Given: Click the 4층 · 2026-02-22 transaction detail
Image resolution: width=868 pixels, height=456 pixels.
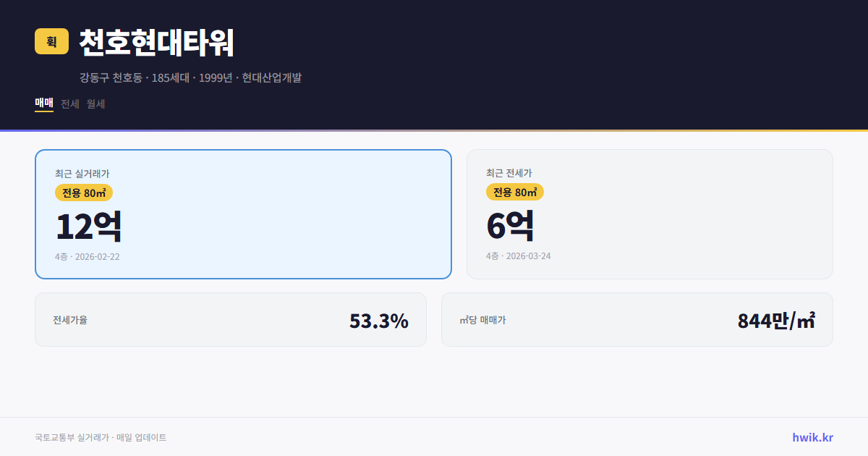Looking at the screenshot, I should [85, 256].
